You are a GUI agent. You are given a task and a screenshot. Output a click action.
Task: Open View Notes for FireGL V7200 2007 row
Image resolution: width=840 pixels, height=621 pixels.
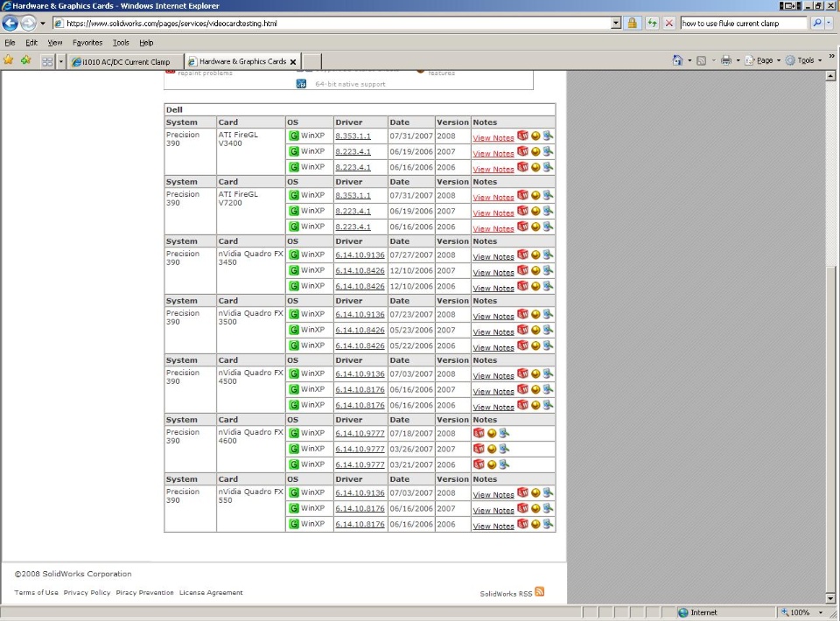point(493,213)
